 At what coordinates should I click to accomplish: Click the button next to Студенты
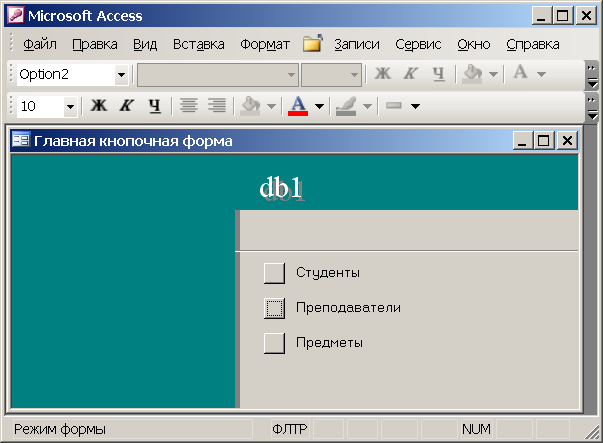pos(274,273)
